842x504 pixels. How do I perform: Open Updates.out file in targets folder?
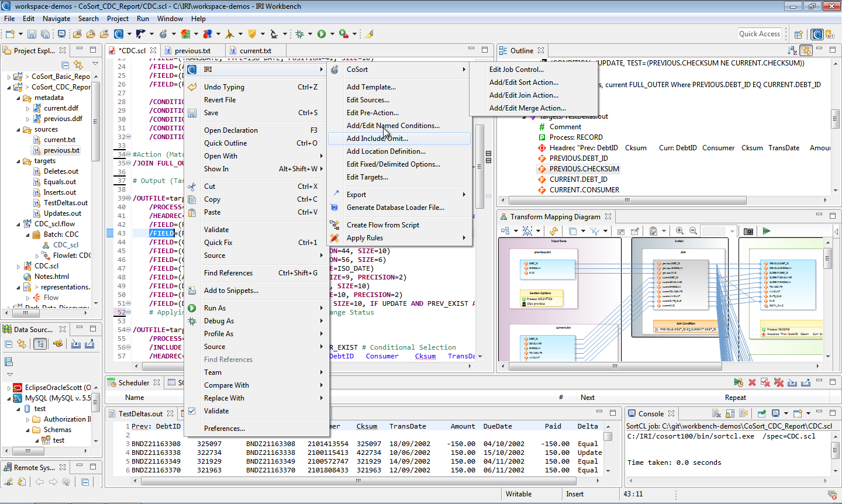point(63,213)
